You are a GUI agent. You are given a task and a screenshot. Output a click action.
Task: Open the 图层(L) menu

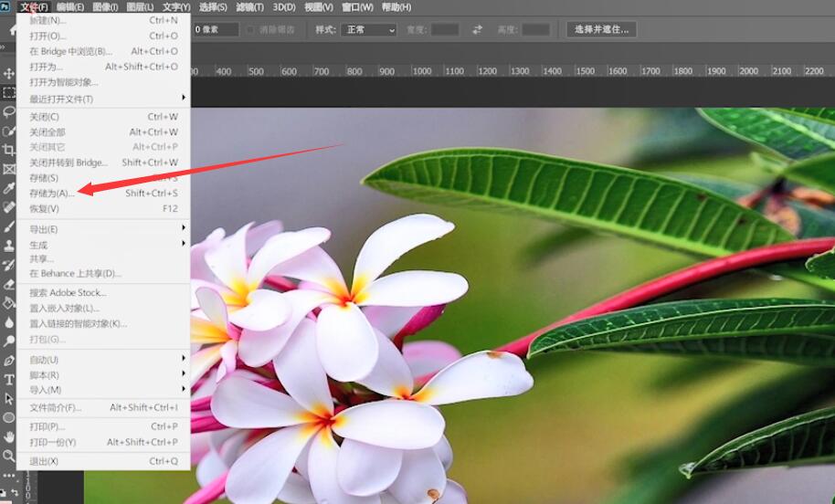[x=140, y=7]
